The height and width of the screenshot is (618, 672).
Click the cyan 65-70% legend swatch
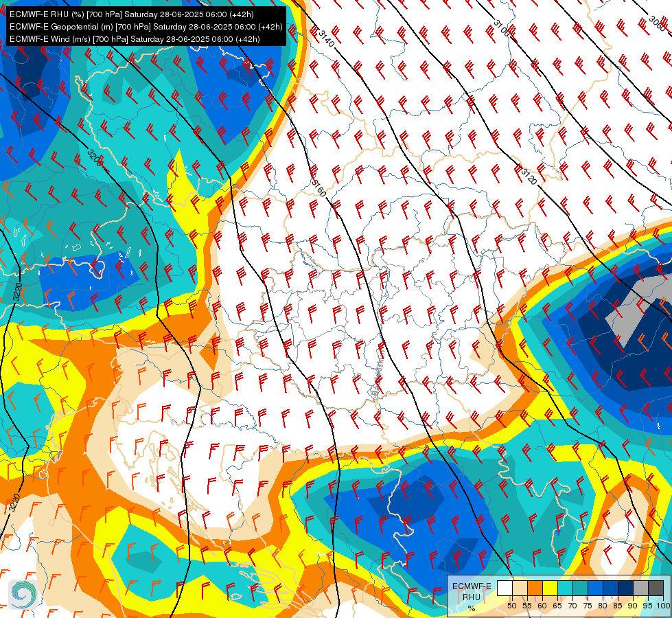coord(566,588)
